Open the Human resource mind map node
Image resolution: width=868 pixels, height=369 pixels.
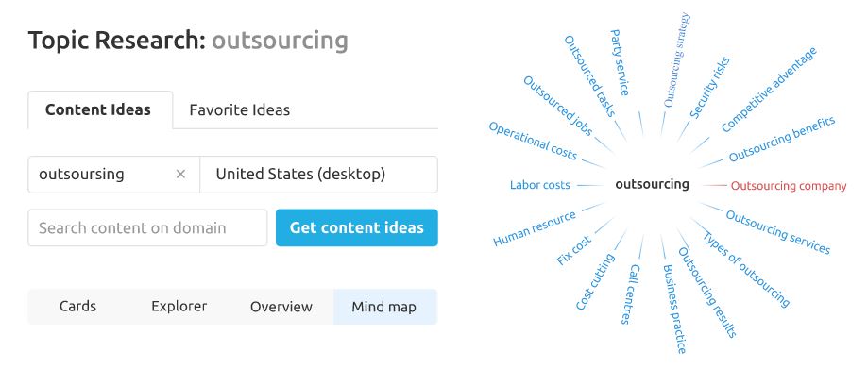(535, 228)
